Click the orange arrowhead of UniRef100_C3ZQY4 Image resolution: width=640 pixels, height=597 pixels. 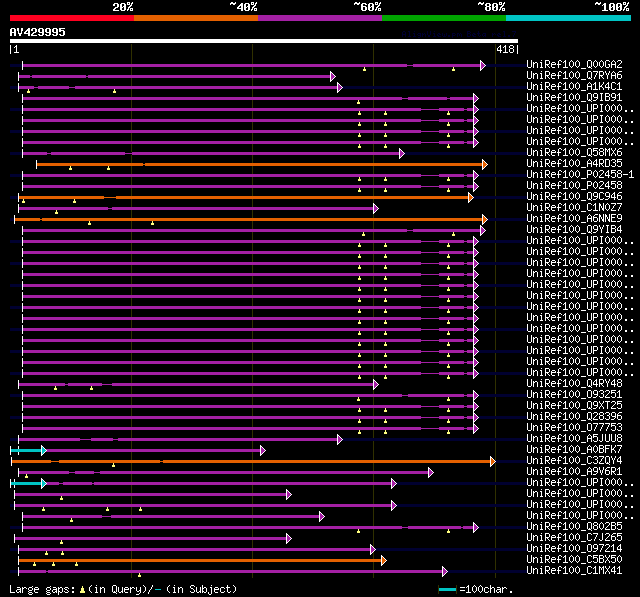pyautogui.click(x=493, y=462)
